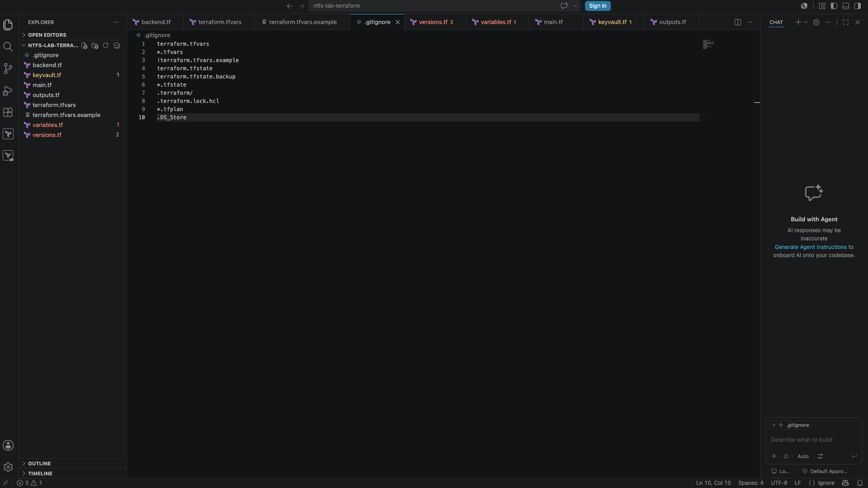Open the remote window indicator

pyautogui.click(x=5, y=483)
